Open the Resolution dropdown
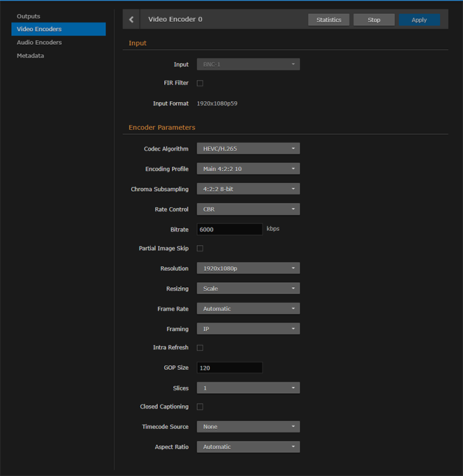Image resolution: width=463 pixels, height=476 pixels. click(248, 268)
